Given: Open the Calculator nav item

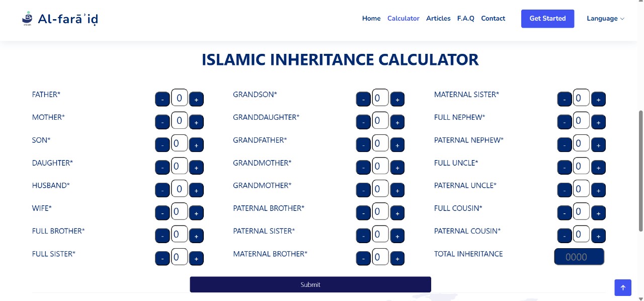Looking at the screenshot, I should (403, 19).
